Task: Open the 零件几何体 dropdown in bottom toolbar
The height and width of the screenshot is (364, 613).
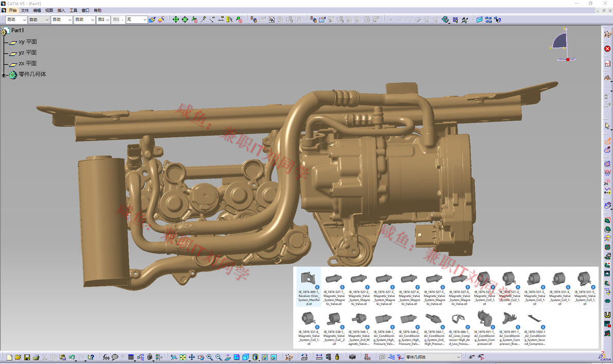Action: [x=458, y=357]
